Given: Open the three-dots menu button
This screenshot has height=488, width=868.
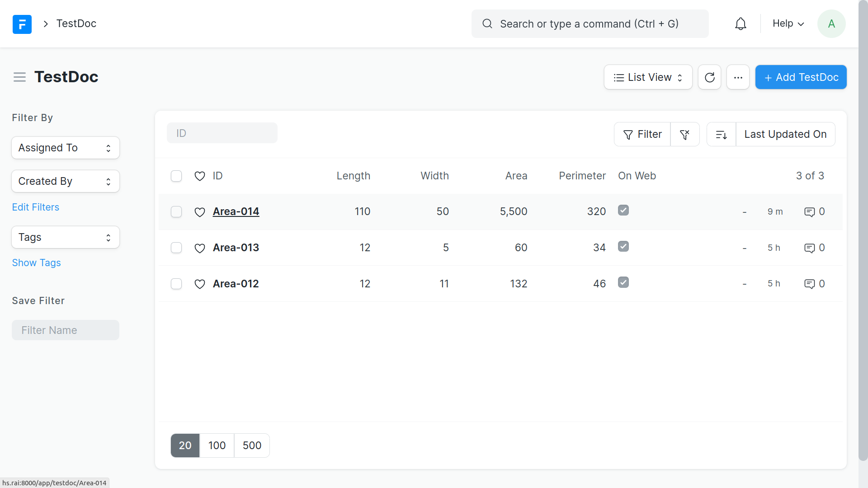Looking at the screenshot, I should point(738,77).
